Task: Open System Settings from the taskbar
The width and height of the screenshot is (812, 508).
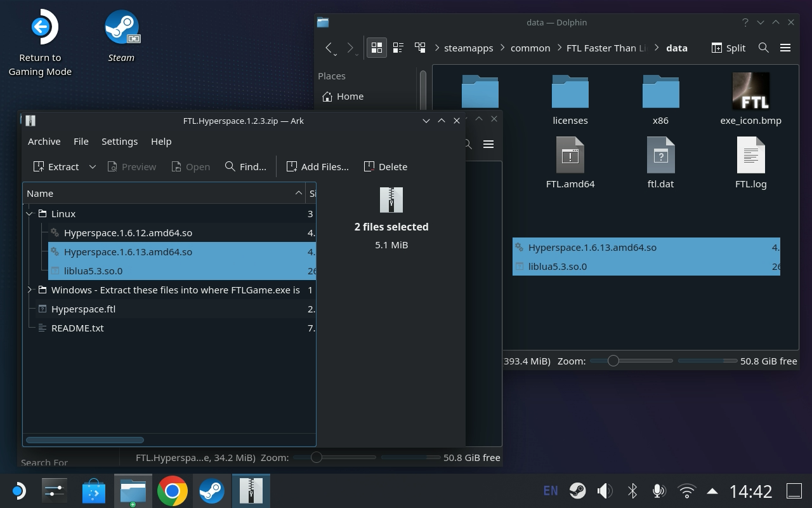Action: [55, 491]
